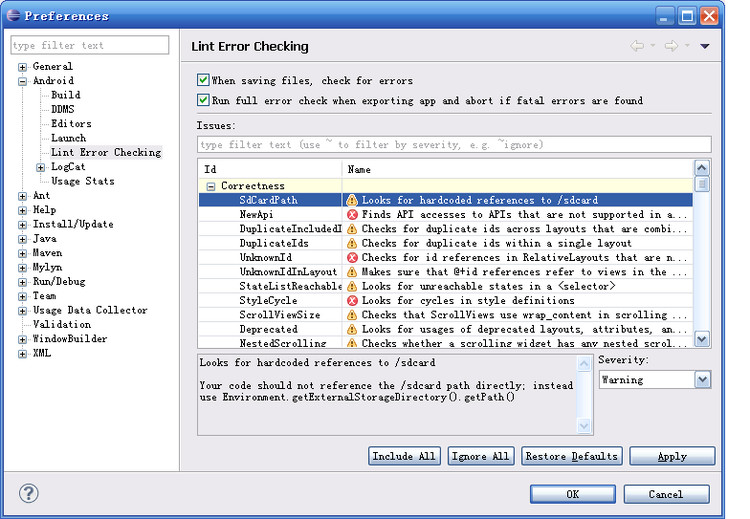
Task: Click the warning icon in SdCardPath row
Action: pyautogui.click(x=352, y=200)
